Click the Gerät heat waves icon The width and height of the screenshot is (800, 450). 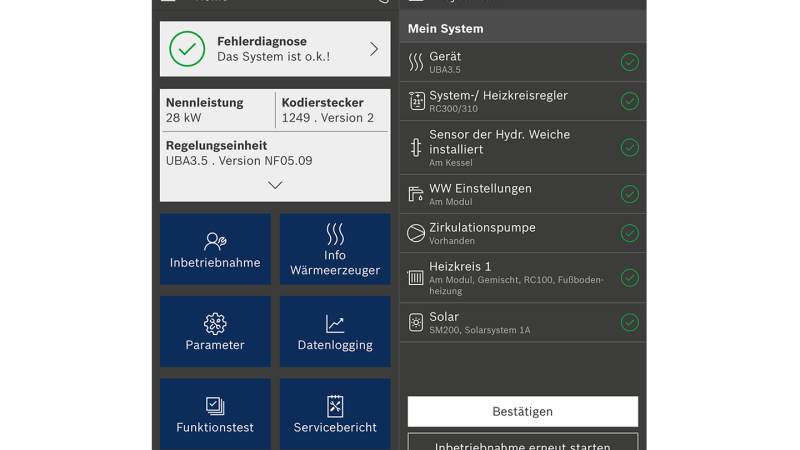coord(416,62)
